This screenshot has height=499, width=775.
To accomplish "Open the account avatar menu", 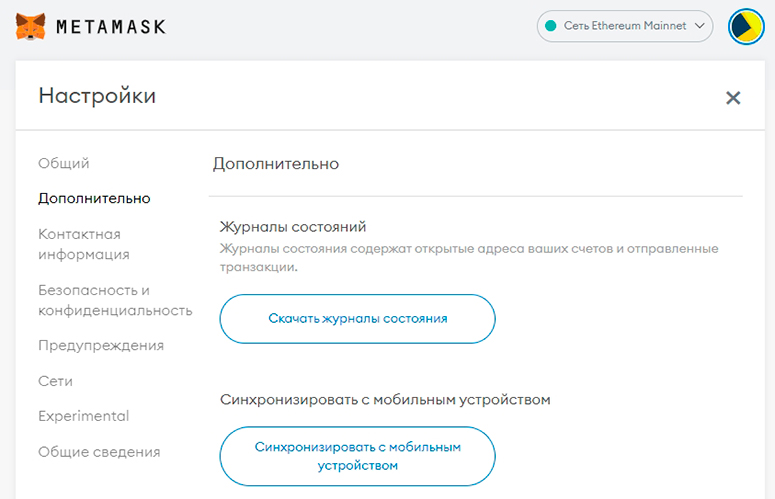I will [746, 26].
